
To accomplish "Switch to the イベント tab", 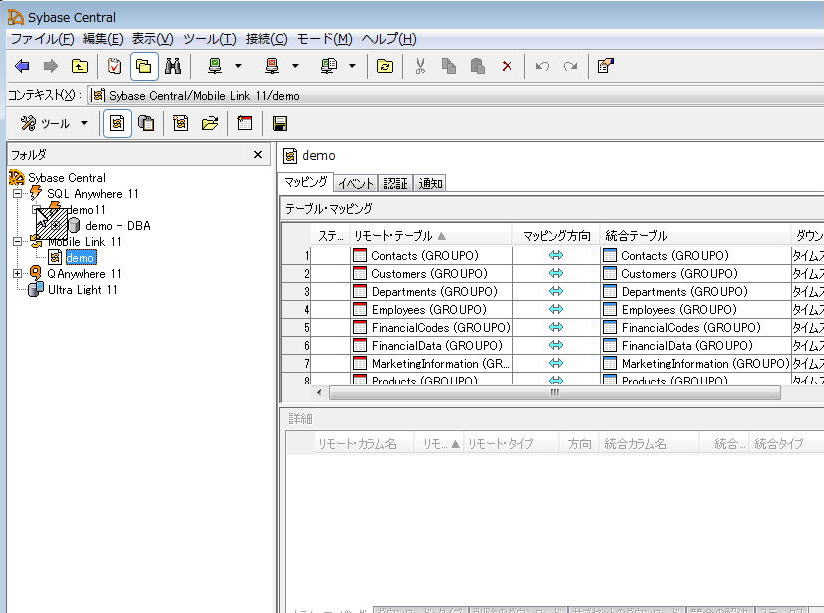I will coord(356,183).
